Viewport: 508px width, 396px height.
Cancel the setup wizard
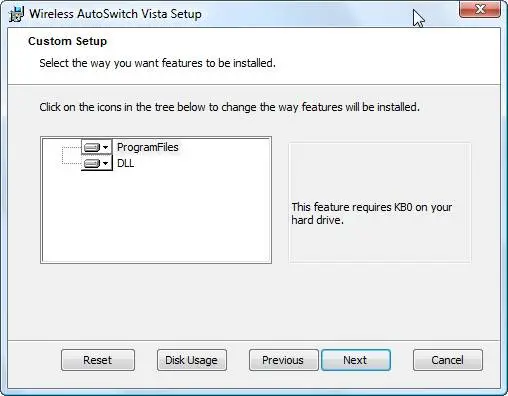[448, 360]
